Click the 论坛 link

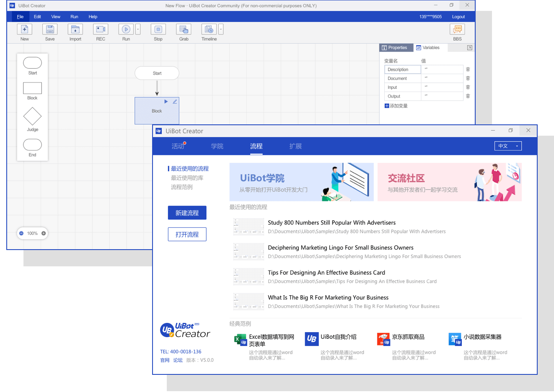coord(178,360)
